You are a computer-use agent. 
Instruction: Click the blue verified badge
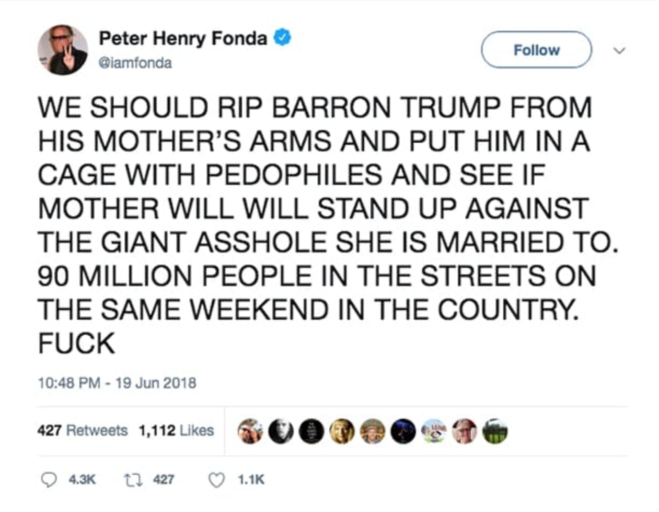click(x=282, y=37)
